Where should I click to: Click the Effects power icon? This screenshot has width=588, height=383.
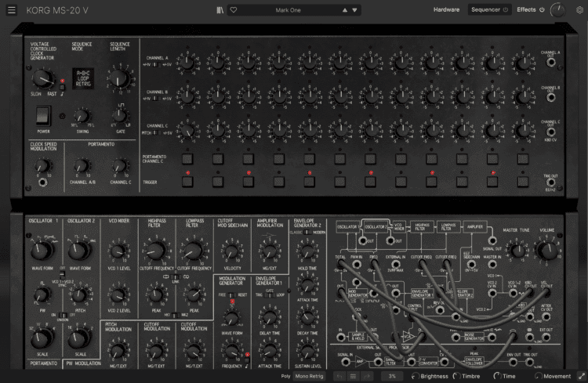pyautogui.click(x=542, y=9)
